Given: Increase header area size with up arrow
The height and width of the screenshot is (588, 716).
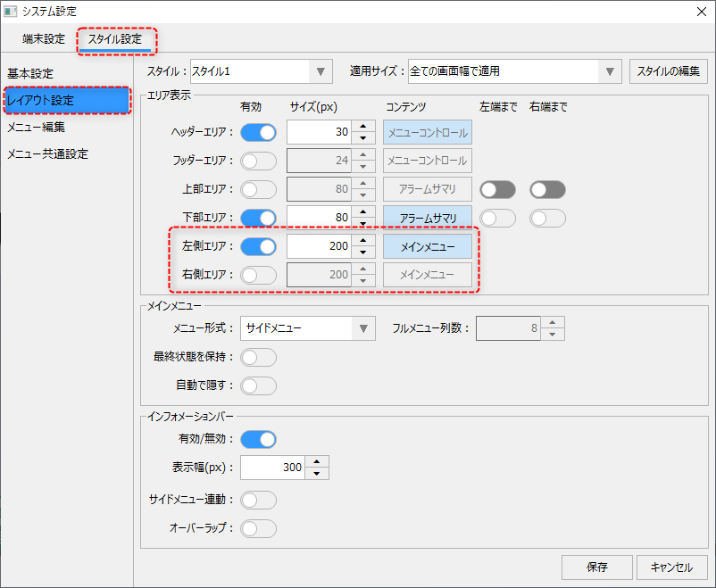Looking at the screenshot, I should pyautogui.click(x=363, y=127).
